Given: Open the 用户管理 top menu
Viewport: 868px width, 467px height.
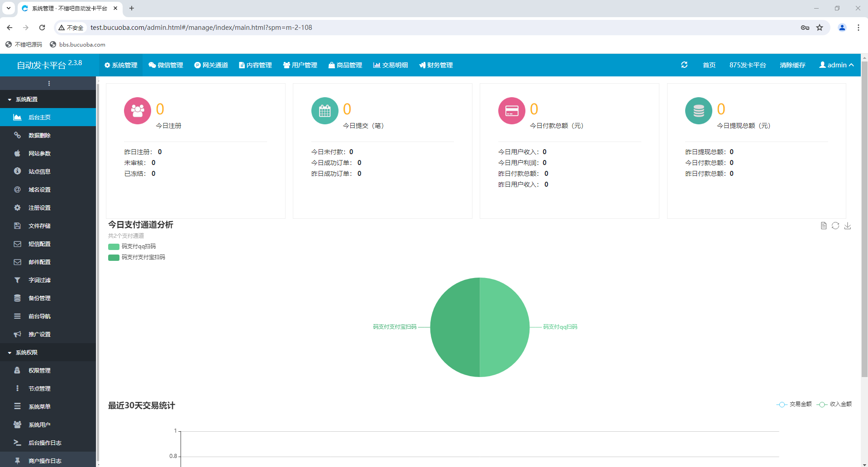Looking at the screenshot, I should [300, 65].
